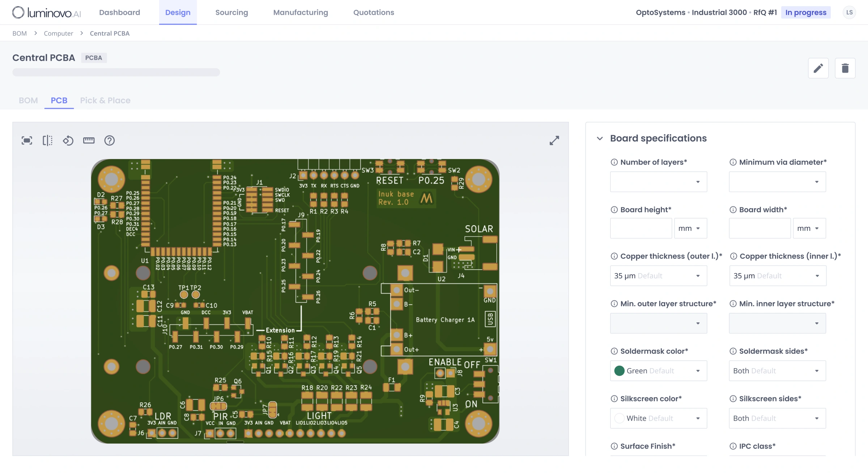The height and width of the screenshot is (473, 868).
Task: Open the PCB viewer help icon
Action: point(109,140)
